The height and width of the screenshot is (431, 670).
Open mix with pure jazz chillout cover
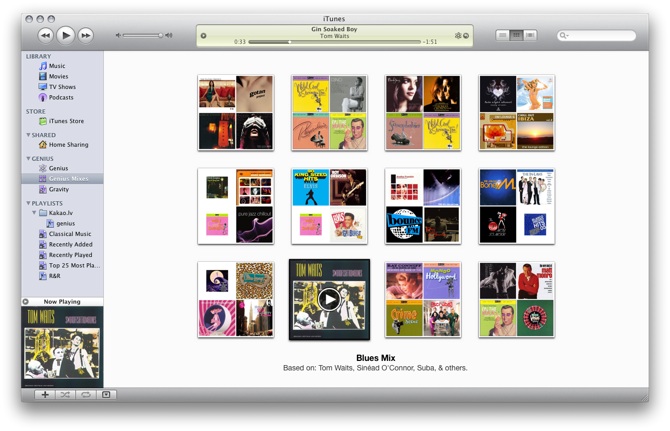point(236,206)
